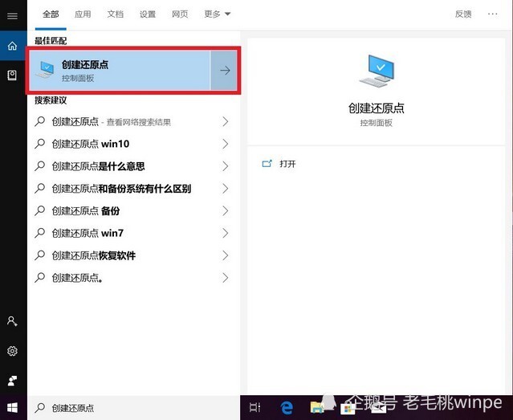Open the three-dots more options menu
Image resolution: width=513 pixels, height=420 pixels.
(x=492, y=14)
